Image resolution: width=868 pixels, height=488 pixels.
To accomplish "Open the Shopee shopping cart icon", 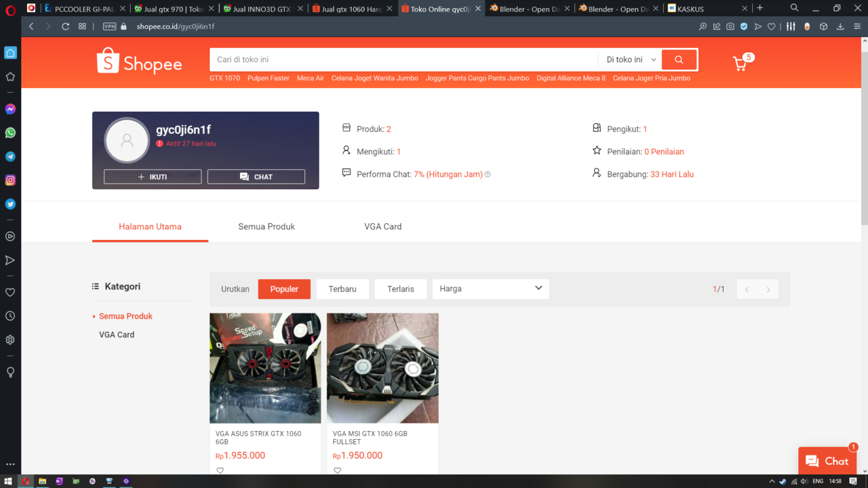I will coord(740,64).
